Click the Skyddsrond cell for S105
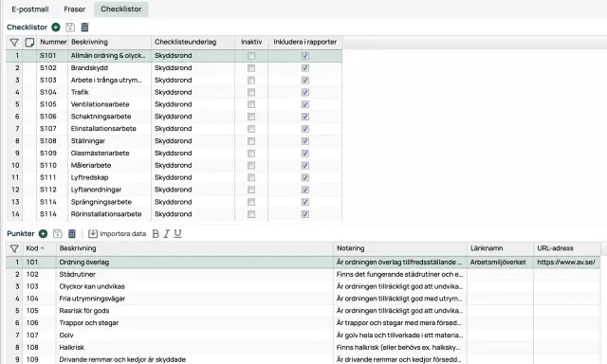 point(193,104)
